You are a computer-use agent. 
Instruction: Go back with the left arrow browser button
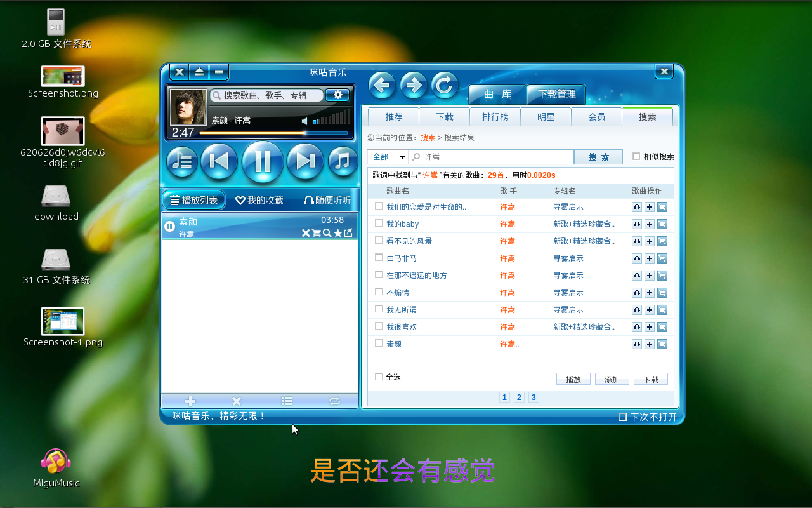[x=382, y=85]
